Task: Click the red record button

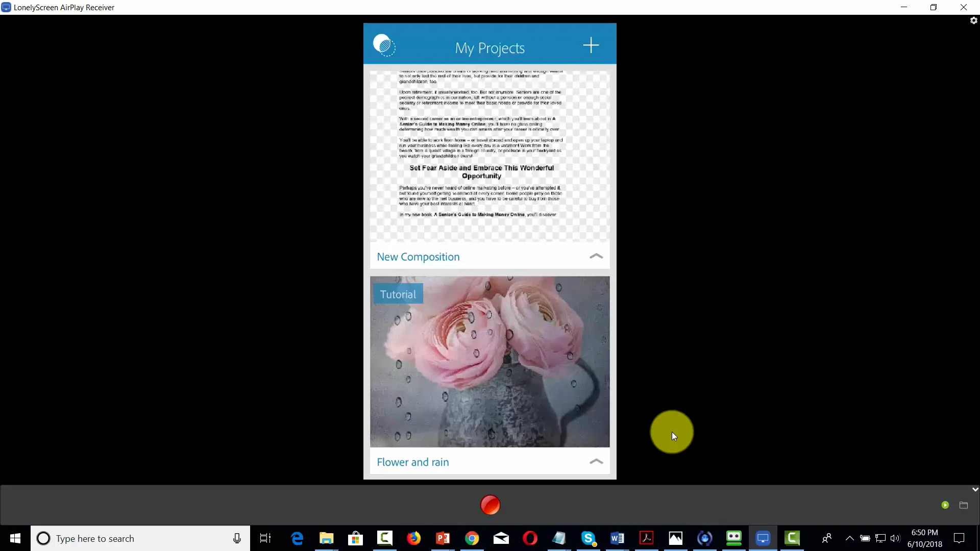Action: click(x=490, y=505)
